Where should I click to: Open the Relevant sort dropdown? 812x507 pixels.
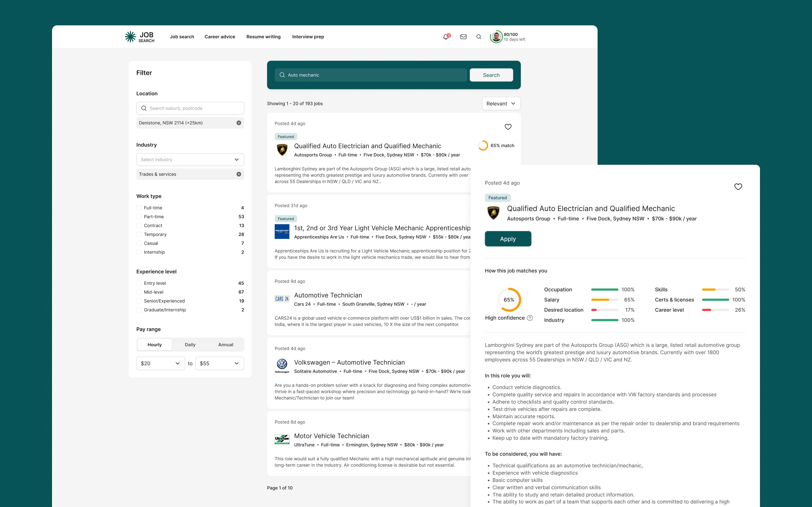tap(501, 103)
